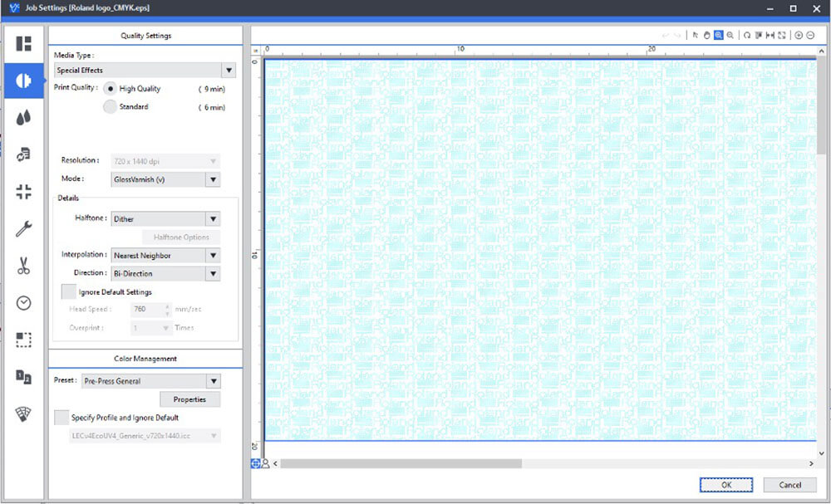Open the Layout settings icon in sidebar
The height and width of the screenshot is (504, 831).
point(23,43)
